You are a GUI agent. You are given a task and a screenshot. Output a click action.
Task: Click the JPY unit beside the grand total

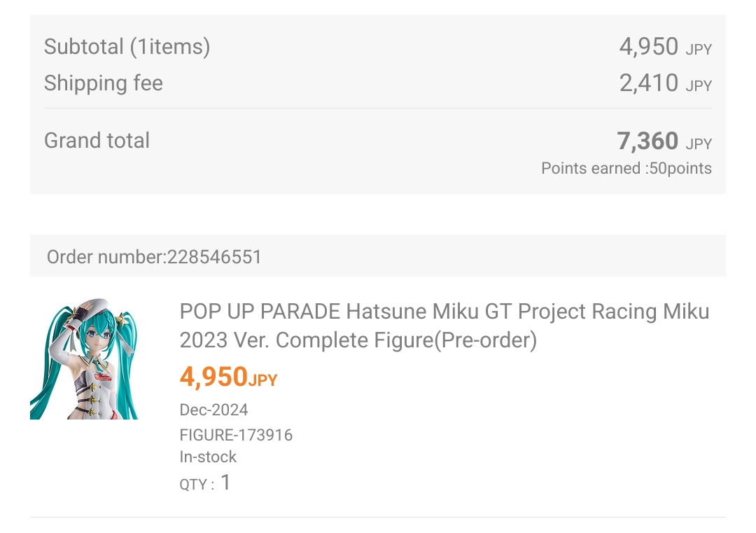click(699, 144)
